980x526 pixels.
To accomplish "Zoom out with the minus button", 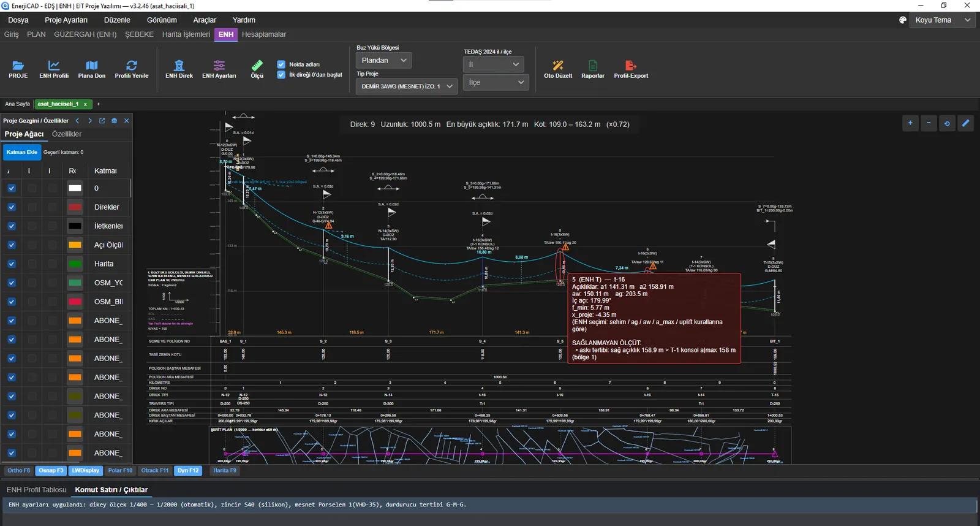I will click(929, 123).
